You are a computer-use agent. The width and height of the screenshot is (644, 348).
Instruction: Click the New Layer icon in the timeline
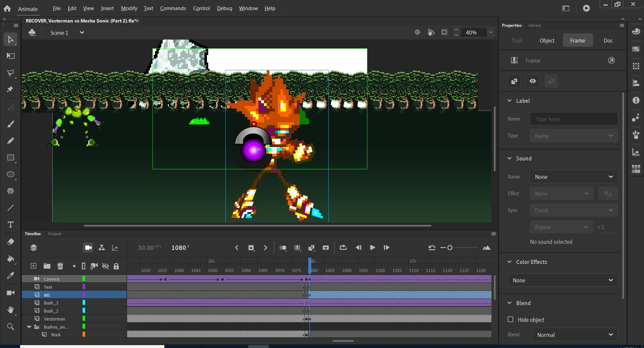34,266
